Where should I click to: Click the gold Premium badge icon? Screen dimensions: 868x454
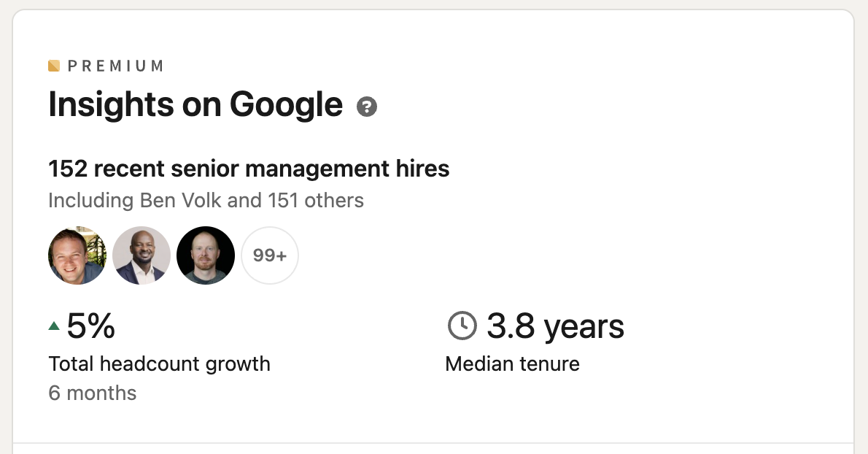53,65
